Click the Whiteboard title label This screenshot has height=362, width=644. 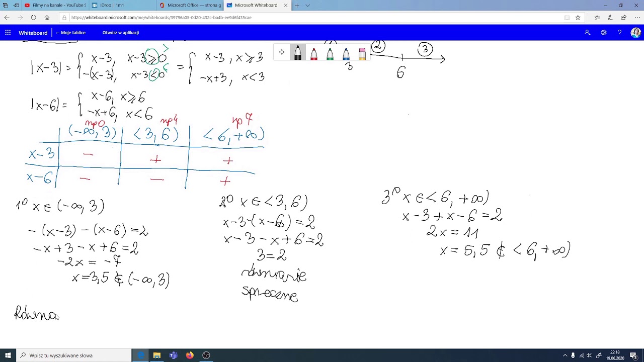point(33,33)
